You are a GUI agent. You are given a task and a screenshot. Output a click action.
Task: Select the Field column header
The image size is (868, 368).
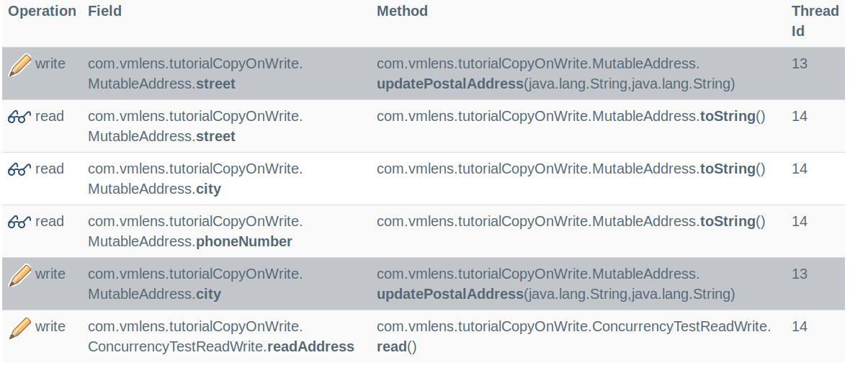[104, 12]
